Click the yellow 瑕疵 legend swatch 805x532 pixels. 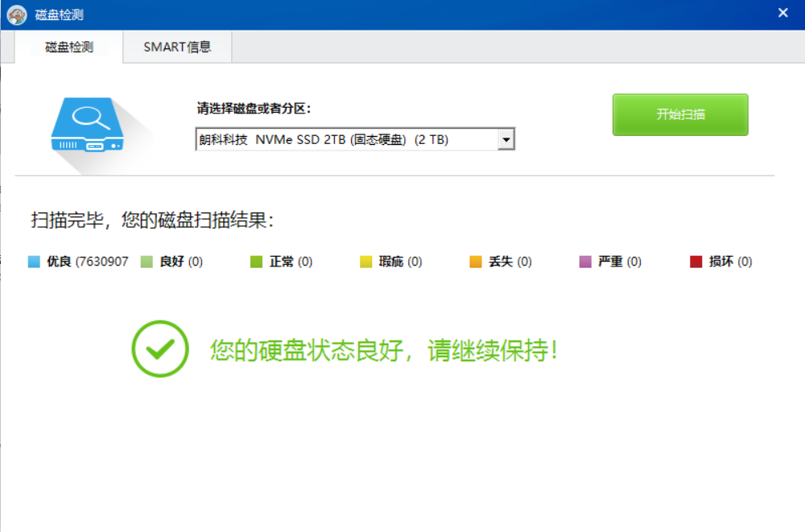(366, 262)
